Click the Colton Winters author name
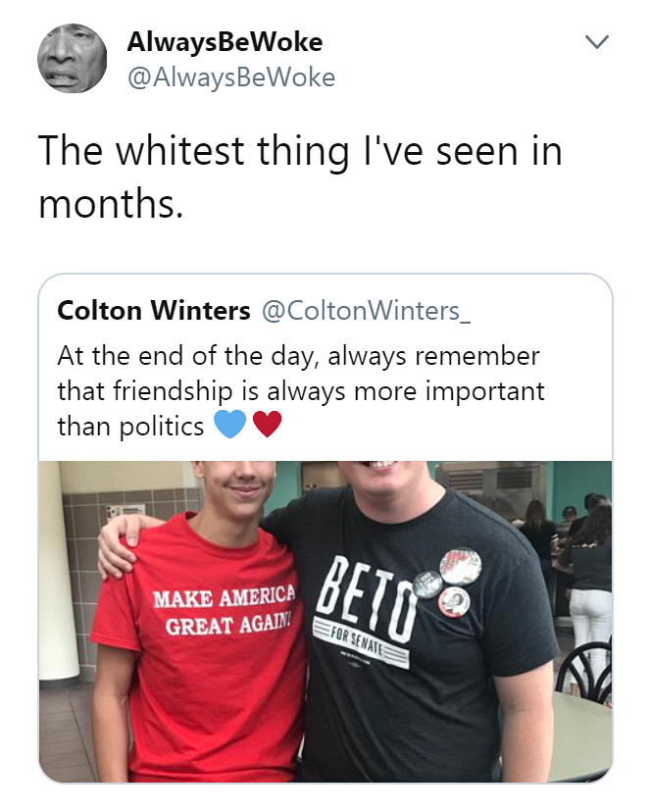The image size is (651, 812). pos(154,311)
